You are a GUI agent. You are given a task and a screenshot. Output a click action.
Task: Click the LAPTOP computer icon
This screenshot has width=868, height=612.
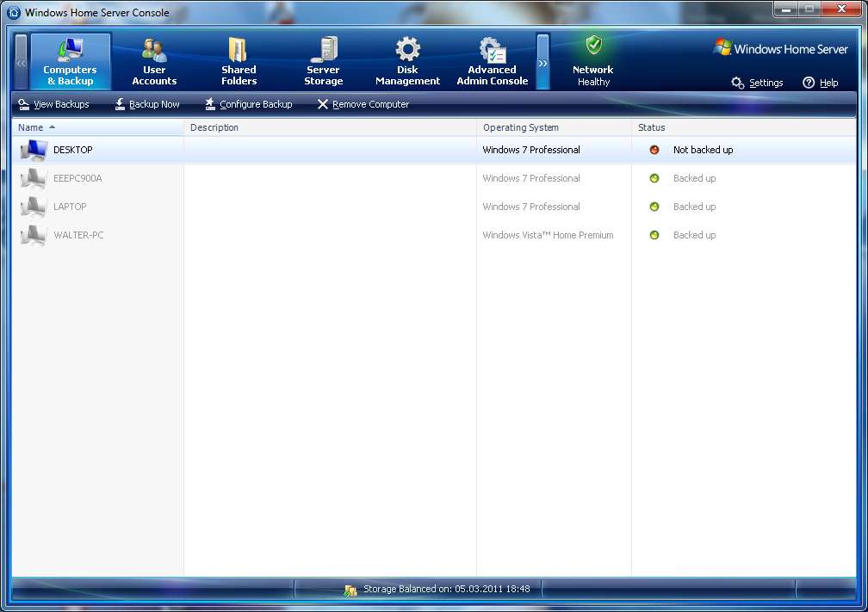click(x=34, y=207)
